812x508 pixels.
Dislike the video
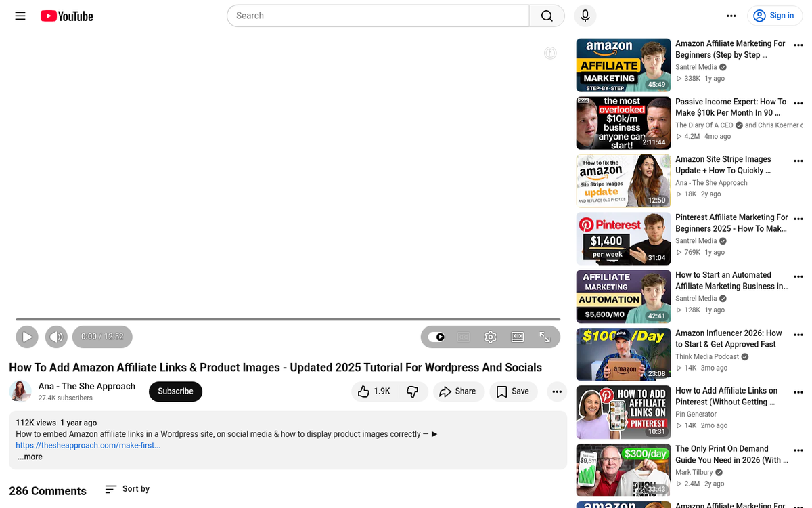click(x=413, y=391)
